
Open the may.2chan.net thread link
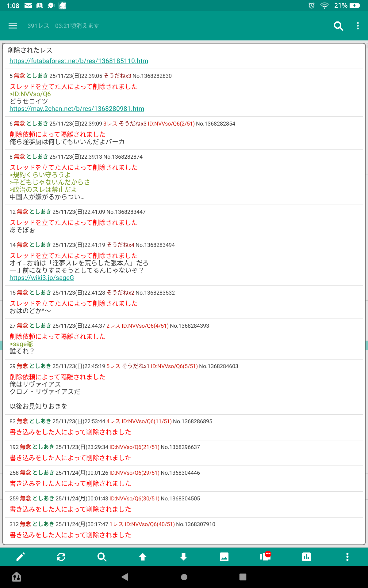click(x=77, y=109)
